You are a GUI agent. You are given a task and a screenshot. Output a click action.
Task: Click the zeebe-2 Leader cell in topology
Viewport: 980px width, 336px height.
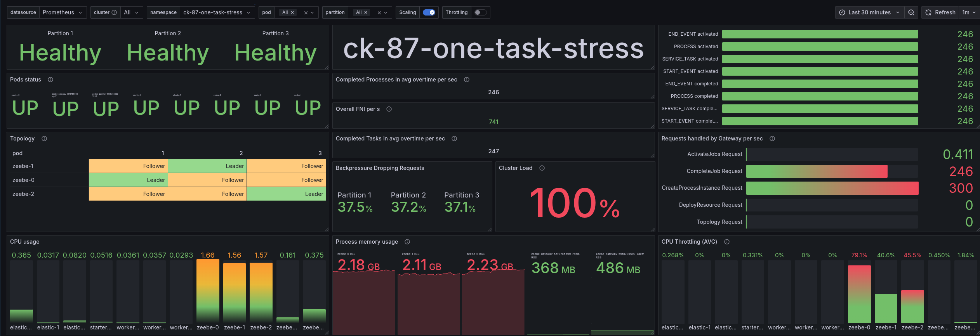point(286,194)
